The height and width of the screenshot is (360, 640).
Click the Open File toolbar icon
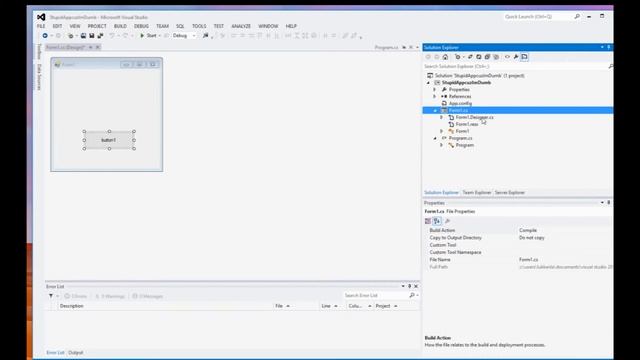click(x=83, y=36)
